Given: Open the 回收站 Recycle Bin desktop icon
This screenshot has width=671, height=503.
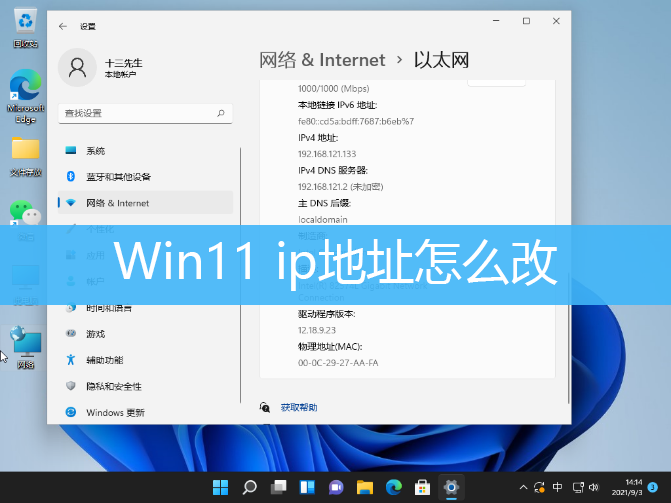Looking at the screenshot, I should pyautogui.click(x=25, y=27).
